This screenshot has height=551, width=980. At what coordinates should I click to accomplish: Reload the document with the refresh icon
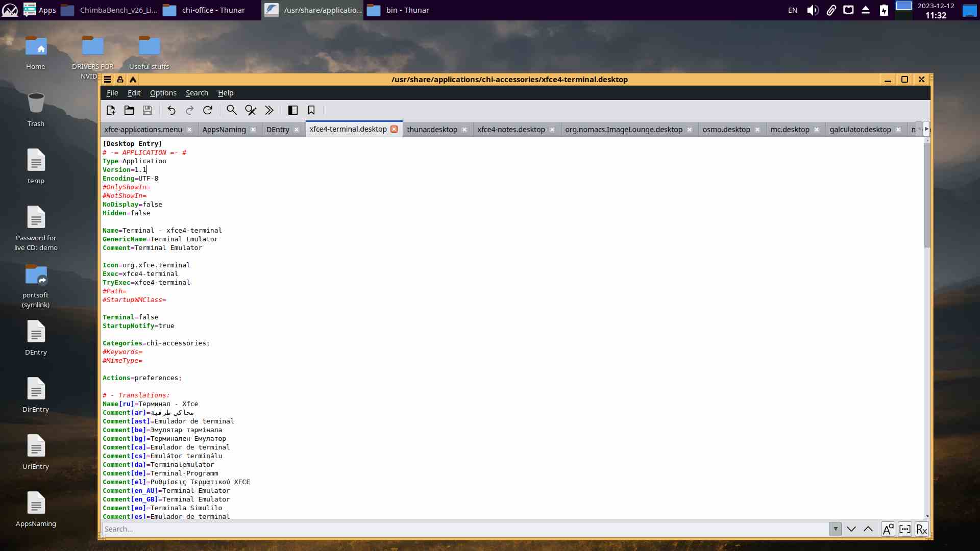tap(208, 110)
